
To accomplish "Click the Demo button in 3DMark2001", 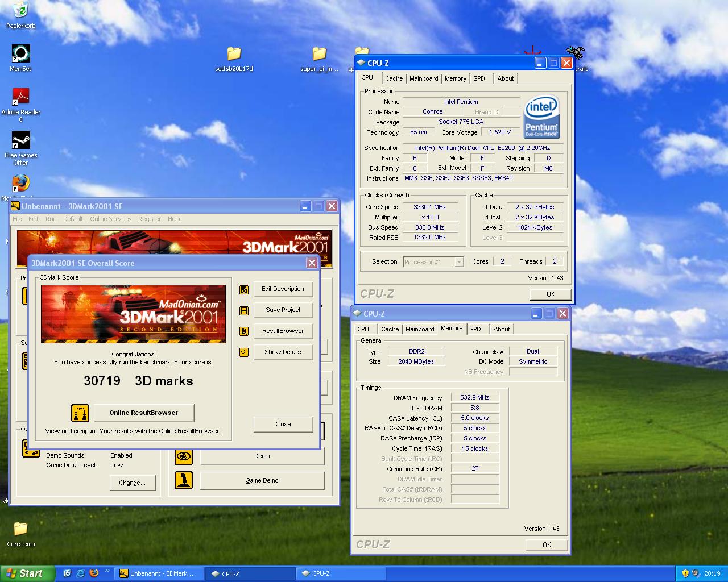I will tap(262, 456).
